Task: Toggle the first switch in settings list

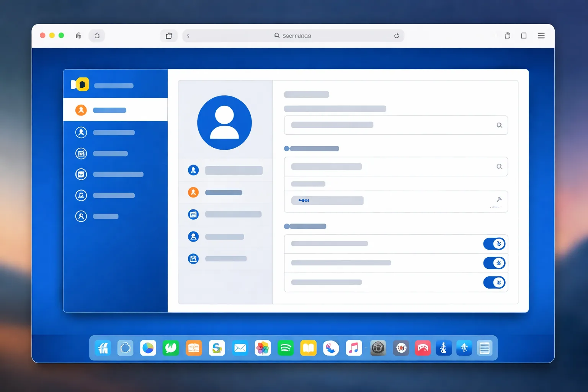Action: click(x=494, y=244)
